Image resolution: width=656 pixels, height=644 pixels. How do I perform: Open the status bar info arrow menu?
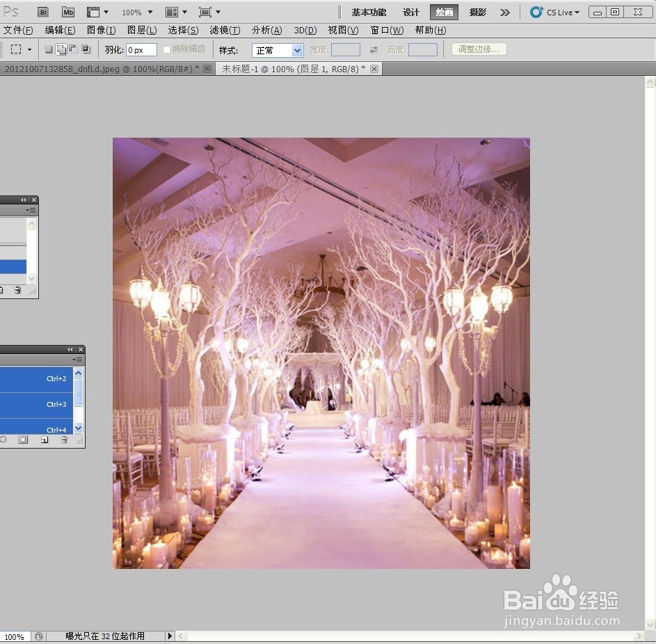tap(170, 636)
